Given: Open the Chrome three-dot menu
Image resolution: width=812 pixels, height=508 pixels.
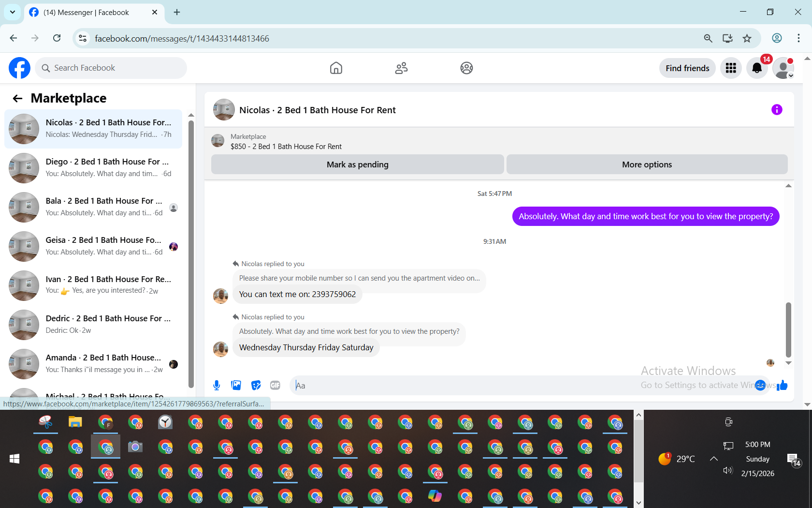Looking at the screenshot, I should tap(798, 38).
